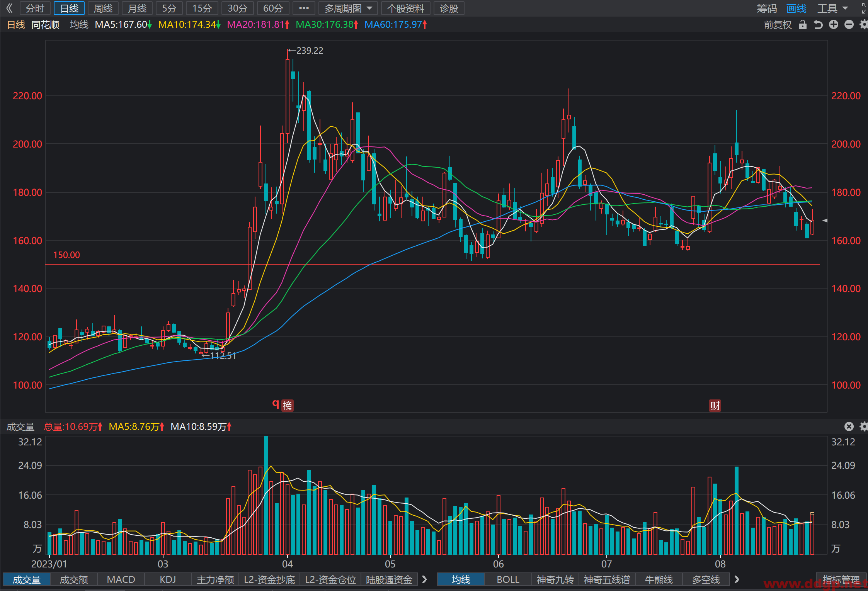The height and width of the screenshot is (591, 868).
Task: Select the MACD indicator tab
Action: [121, 579]
